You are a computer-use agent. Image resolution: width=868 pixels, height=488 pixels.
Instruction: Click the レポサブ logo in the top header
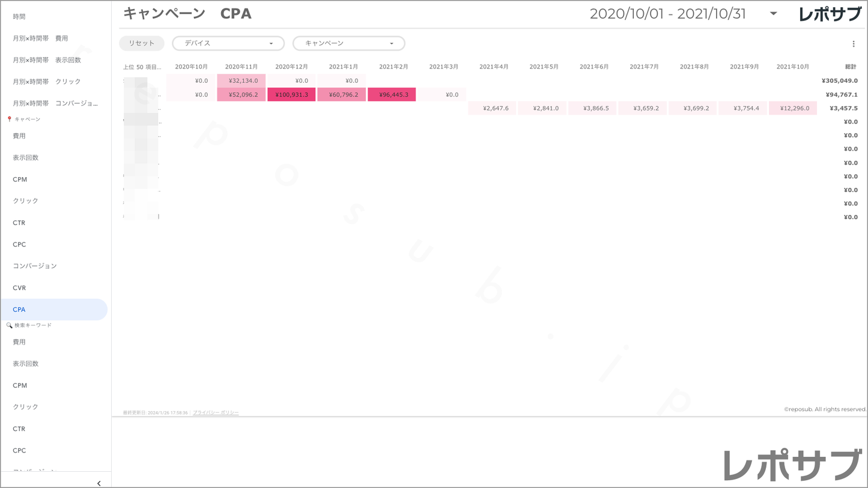point(830,14)
